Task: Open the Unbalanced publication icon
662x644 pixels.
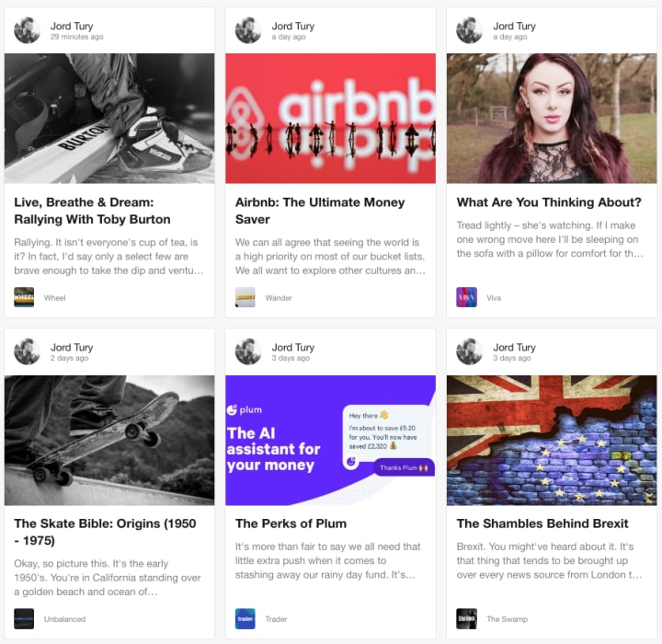Action: tap(24, 618)
